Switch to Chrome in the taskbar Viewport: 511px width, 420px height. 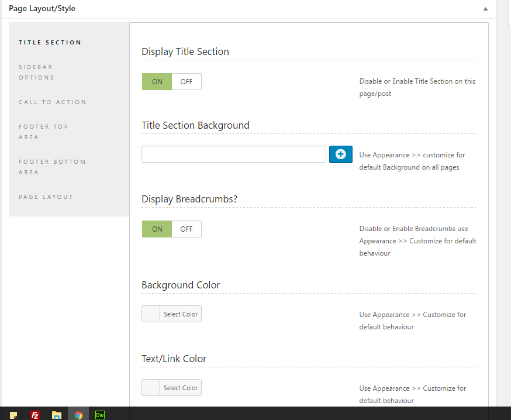coord(78,415)
